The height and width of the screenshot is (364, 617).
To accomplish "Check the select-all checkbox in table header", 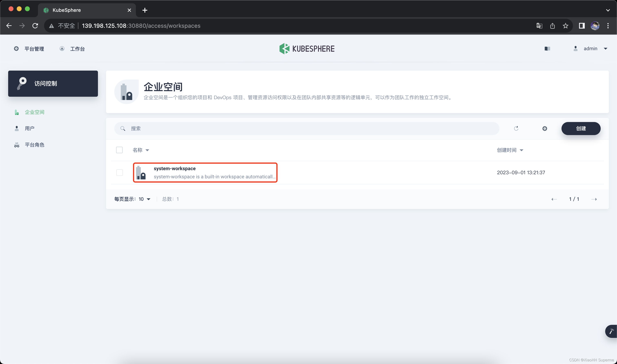I will (119, 150).
